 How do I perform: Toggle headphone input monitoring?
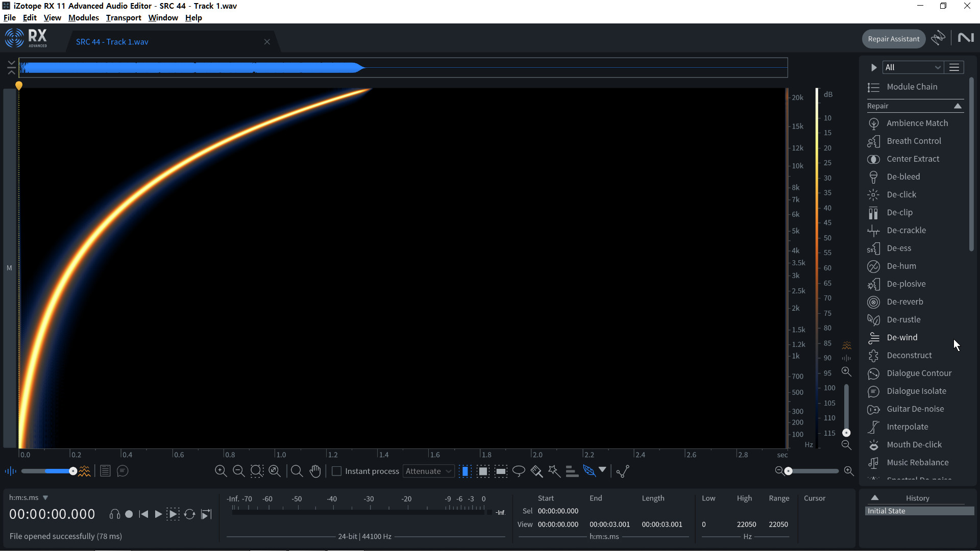pyautogui.click(x=115, y=514)
